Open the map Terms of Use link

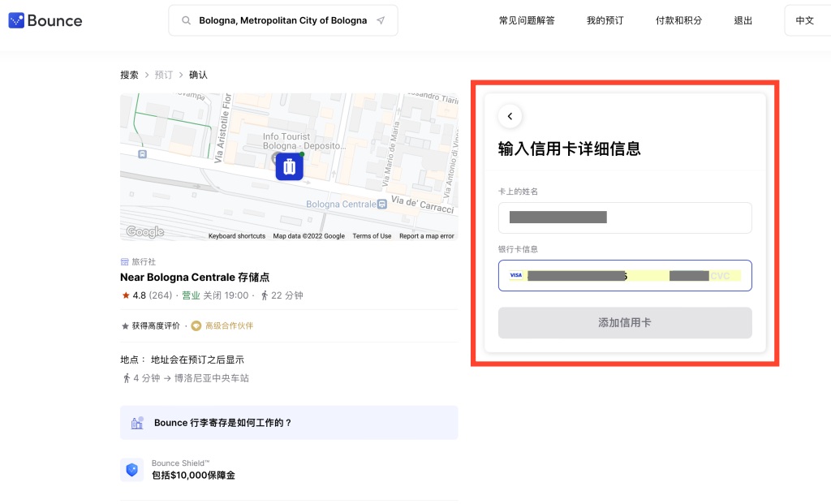(x=372, y=236)
